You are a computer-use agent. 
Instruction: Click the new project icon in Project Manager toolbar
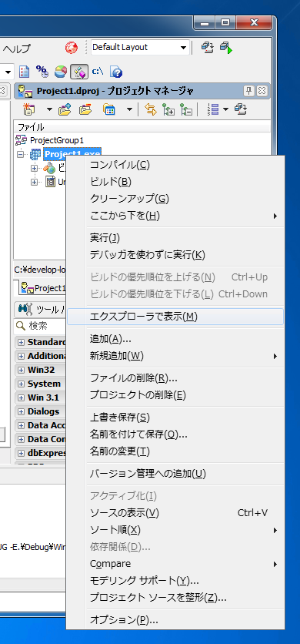(x=29, y=109)
